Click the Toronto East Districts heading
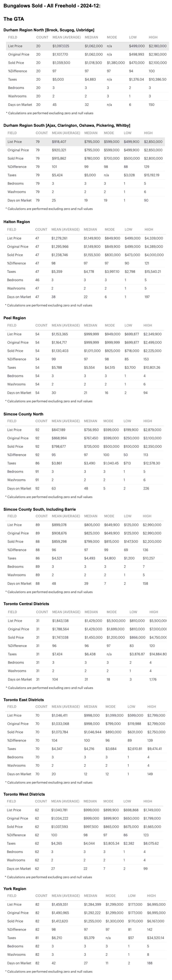Image resolution: width=172 pixels, height=980 pixels. [24, 700]
